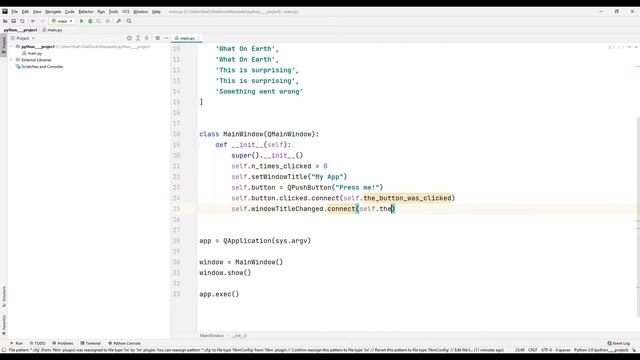Navigate forward with the right arrow icon
Image resolution: width=640 pixels, height=360 pixels.
pyautogui.click(x=42, y=21)
